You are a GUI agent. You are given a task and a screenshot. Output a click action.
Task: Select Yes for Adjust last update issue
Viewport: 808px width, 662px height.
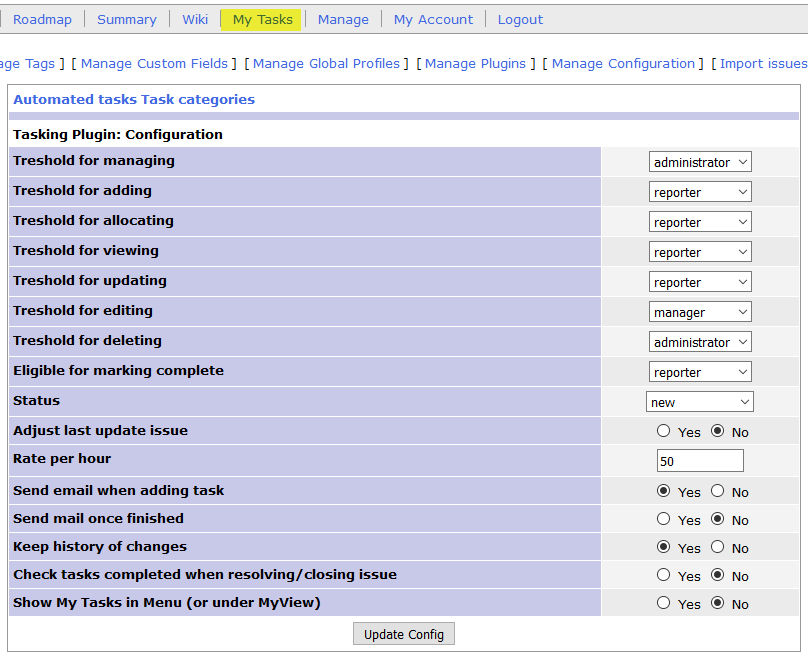(664, 431)
